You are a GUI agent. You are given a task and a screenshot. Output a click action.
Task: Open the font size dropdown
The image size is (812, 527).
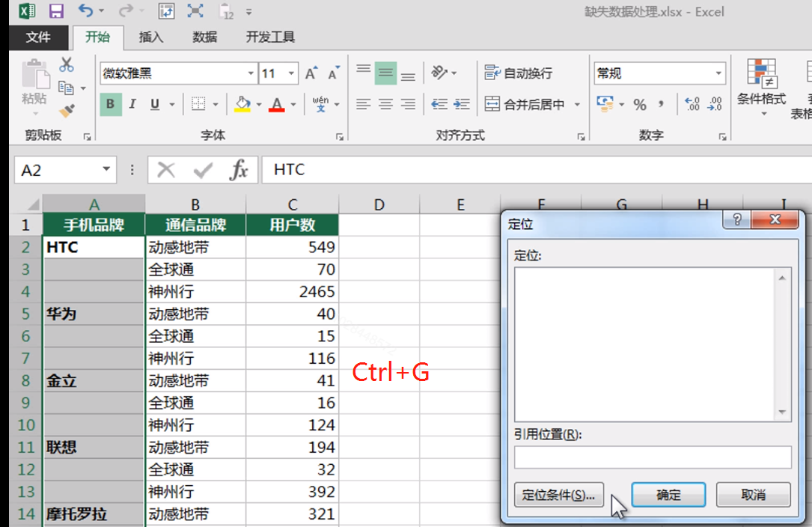(x=291, y=73)
